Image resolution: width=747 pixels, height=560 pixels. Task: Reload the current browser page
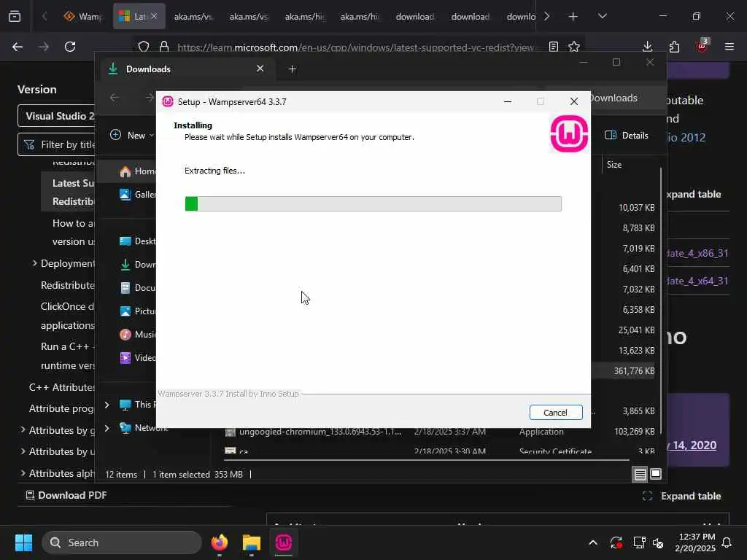click(70, 46)
